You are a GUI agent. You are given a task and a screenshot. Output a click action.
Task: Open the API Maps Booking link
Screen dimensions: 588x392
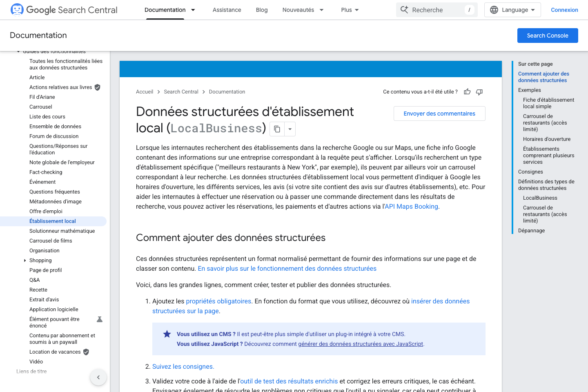(x=411, y=206)
